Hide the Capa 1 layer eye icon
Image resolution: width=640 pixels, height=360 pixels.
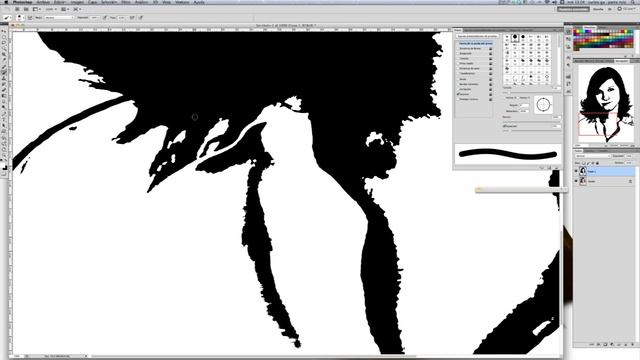[576, 171]
